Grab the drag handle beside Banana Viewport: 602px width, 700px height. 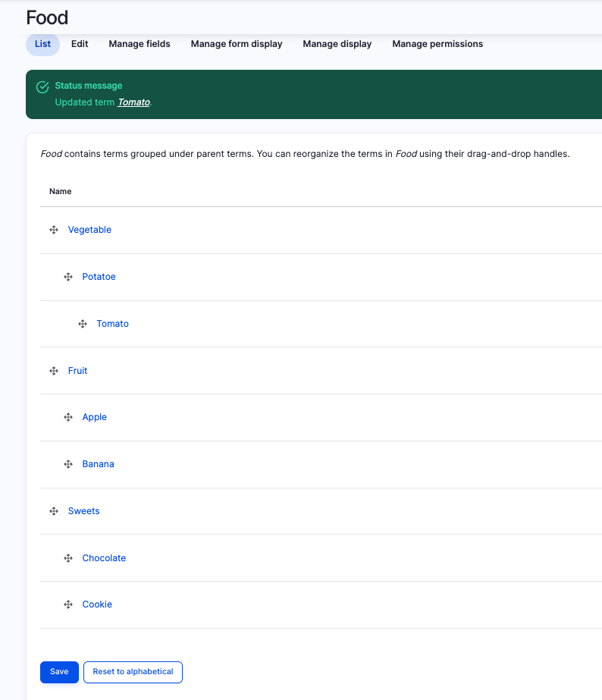(x=68, y=464)
